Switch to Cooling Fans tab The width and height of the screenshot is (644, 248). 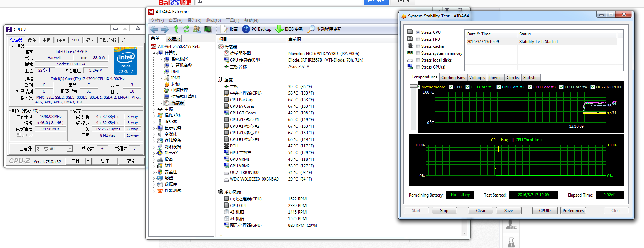(x=453, y=78)
